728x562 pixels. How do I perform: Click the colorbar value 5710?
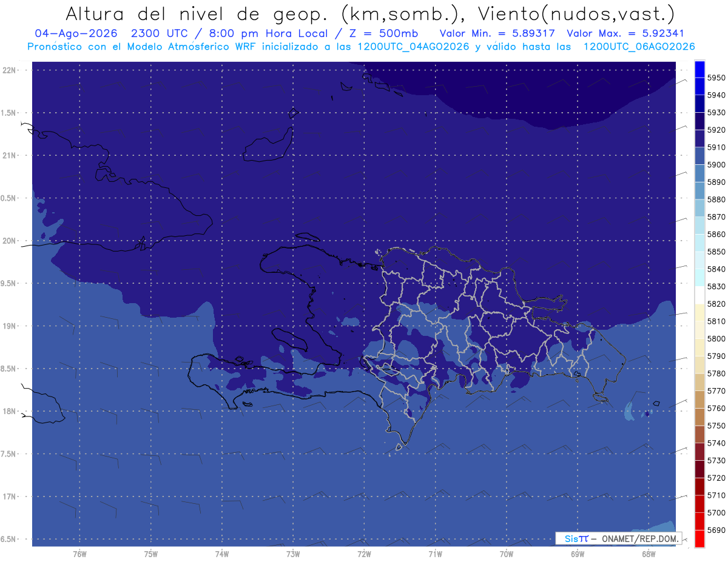click(x=716, y=495)
